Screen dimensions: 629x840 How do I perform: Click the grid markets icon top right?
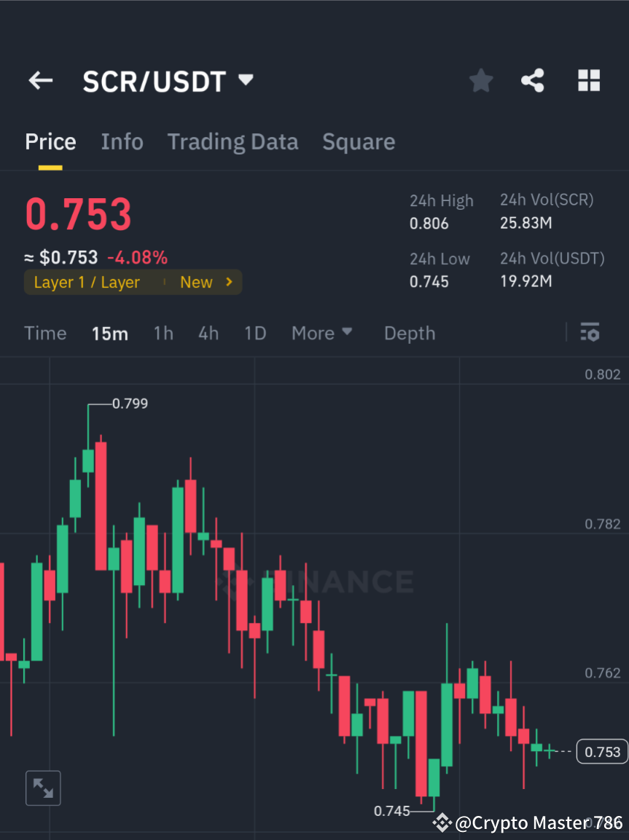pyautogui.click(x=588, y=81)
